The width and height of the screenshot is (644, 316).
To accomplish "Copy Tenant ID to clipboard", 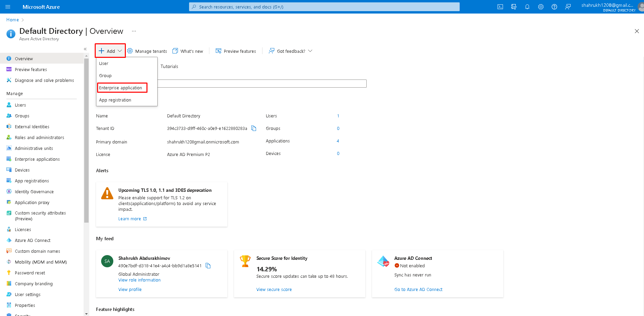I will tap(254, 128).
